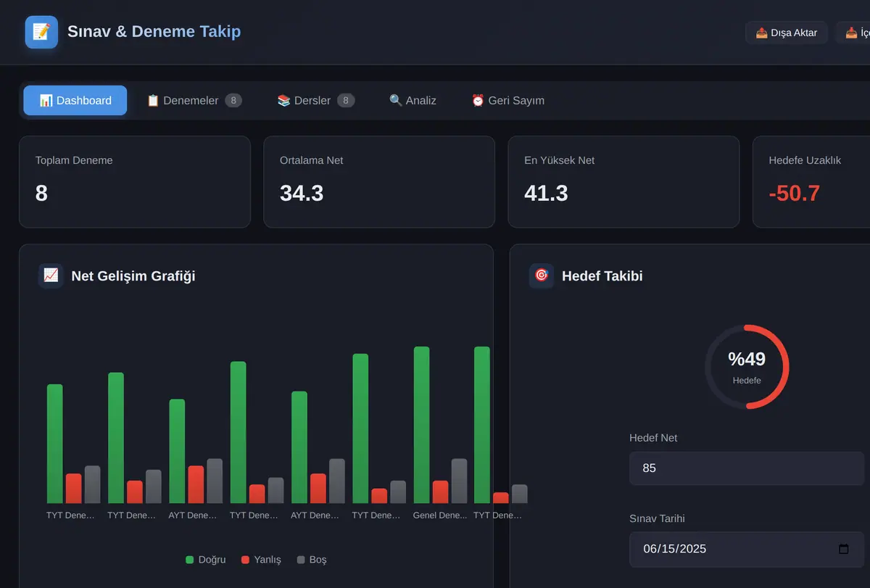Click the chart icon beside Net Gelişim Grafiği
This screenshot has height=588, width=870.
click(x=51, y=276)
